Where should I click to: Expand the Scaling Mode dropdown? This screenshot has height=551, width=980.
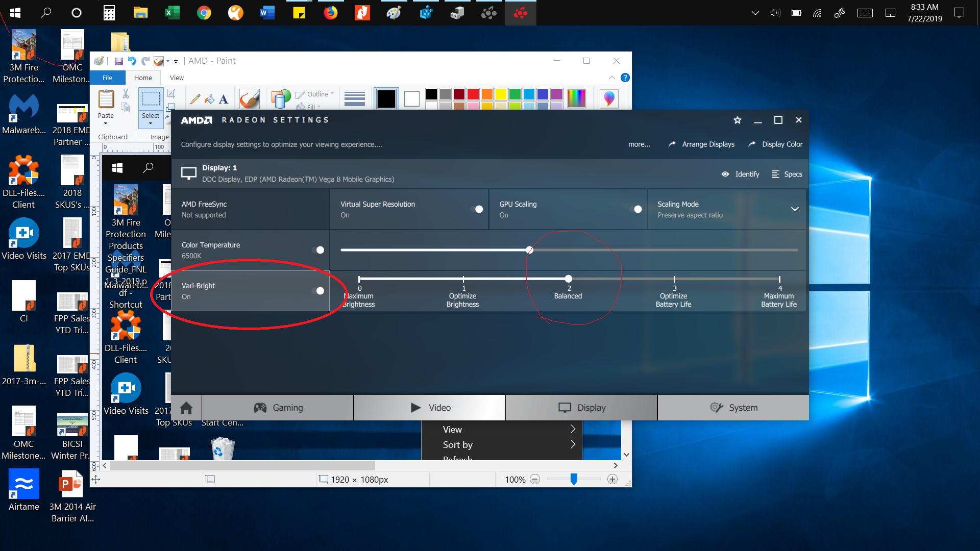(795, 209)
